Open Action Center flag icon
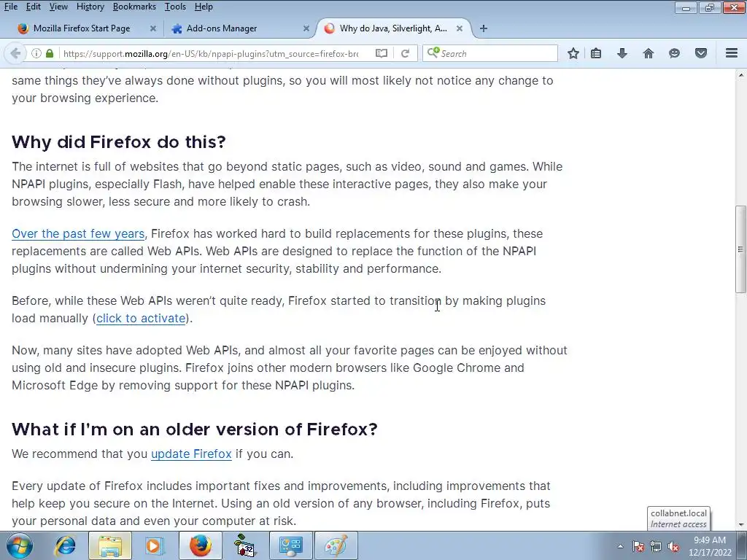The width and height of the screenshot is (747, 560). tap(638, 546)
